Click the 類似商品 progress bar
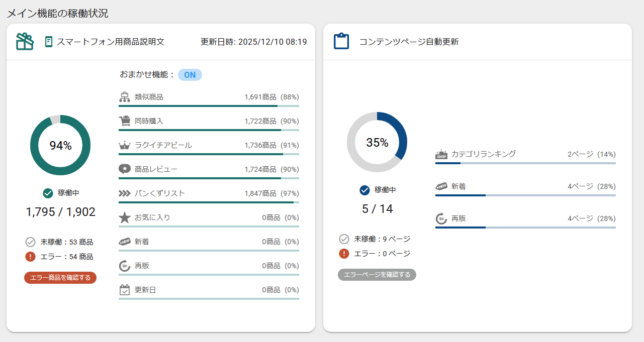This screenshot has height=342, width=644. [209, 106]
